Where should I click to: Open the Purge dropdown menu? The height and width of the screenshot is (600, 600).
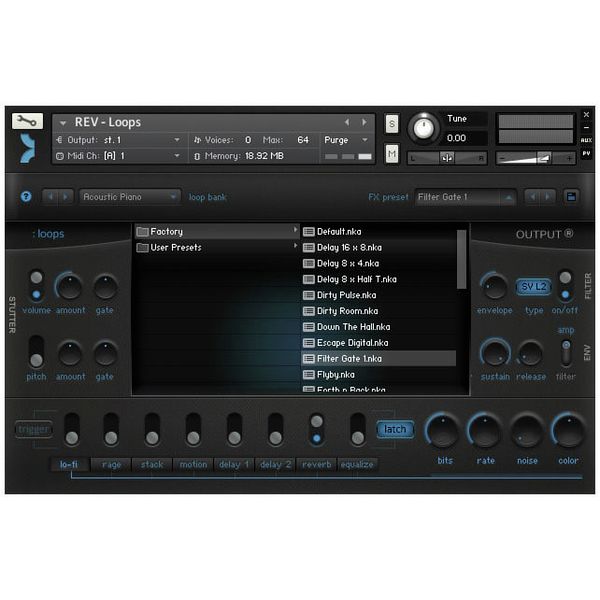[x=346, y=140]
